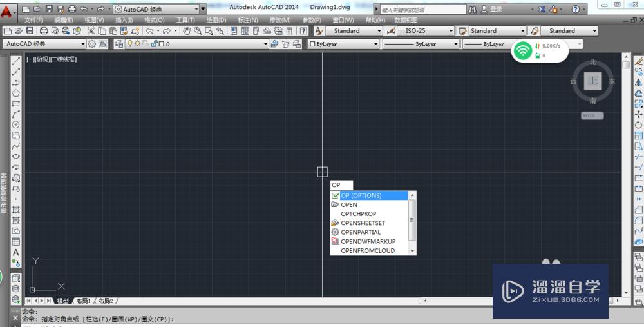644x327 pixels.
Task: Select the Spline draw tool
Action: click(x=15, y=146)
